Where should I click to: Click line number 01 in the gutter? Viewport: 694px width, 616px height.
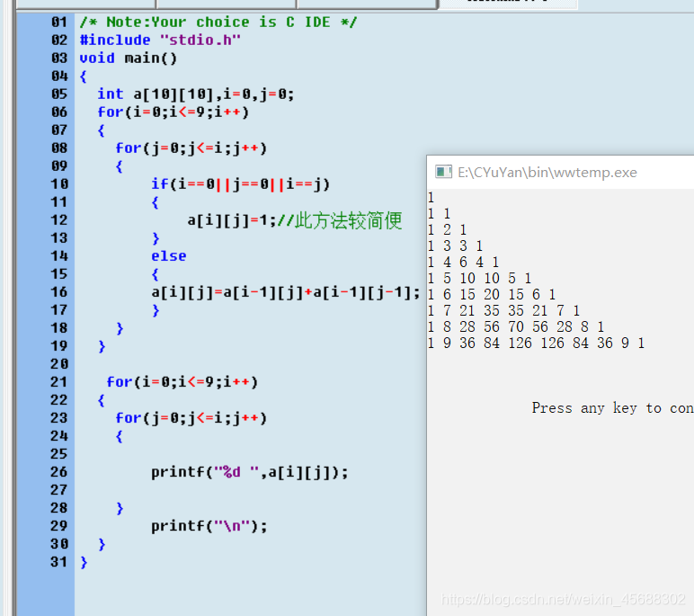(x=59, y=22)
